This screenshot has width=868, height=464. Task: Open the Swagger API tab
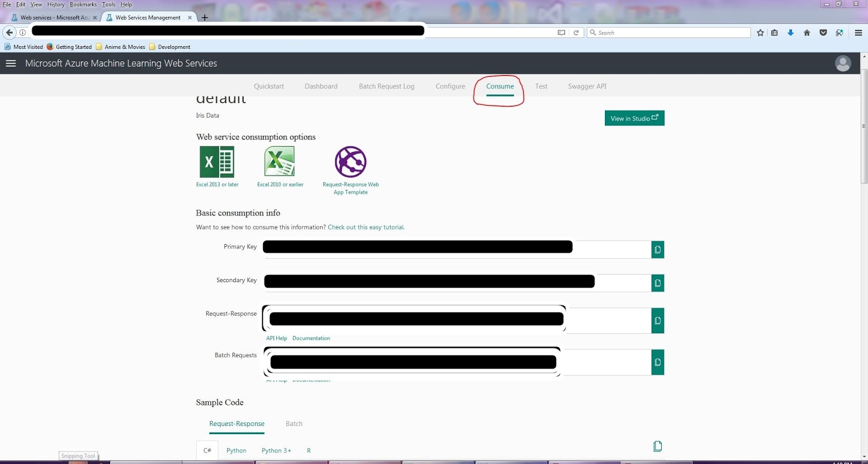587,86
